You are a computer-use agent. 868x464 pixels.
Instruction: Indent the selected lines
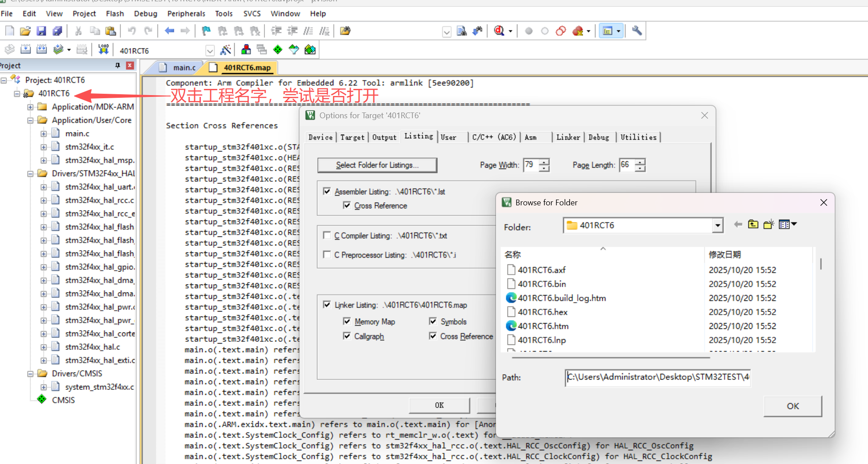pyautogui.click(x=276, y=31)
